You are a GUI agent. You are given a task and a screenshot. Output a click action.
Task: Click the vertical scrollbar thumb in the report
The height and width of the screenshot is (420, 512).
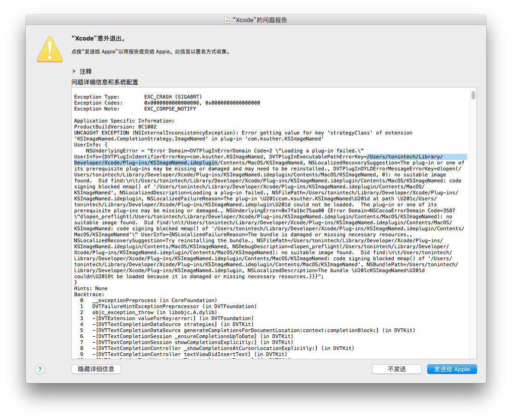point(473,95)
